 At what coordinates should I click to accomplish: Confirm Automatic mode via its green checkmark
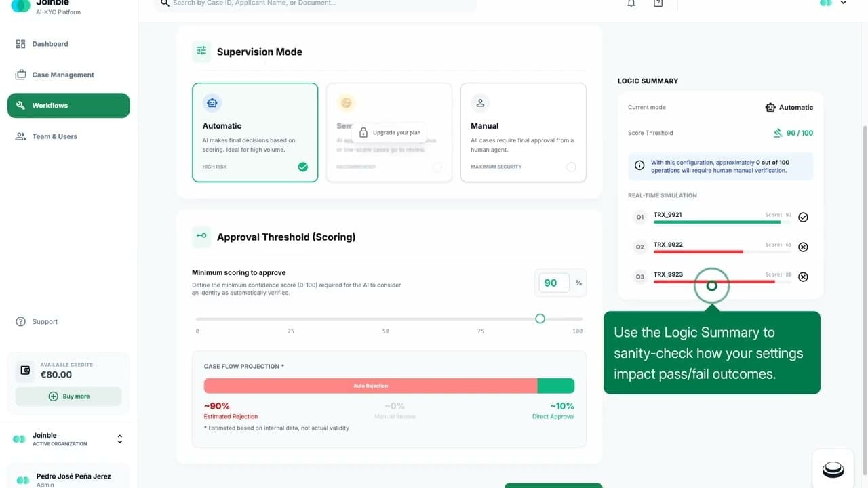302,166
